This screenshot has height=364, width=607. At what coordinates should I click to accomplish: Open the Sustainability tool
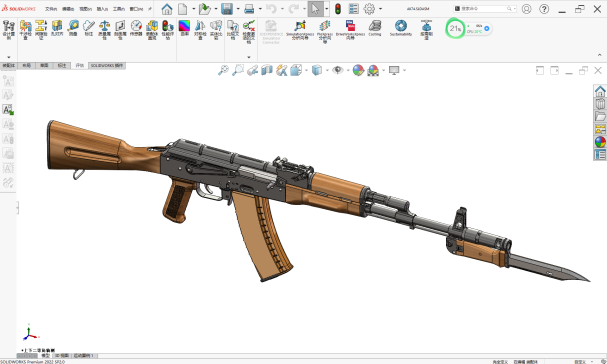click(x=401, y=28)
